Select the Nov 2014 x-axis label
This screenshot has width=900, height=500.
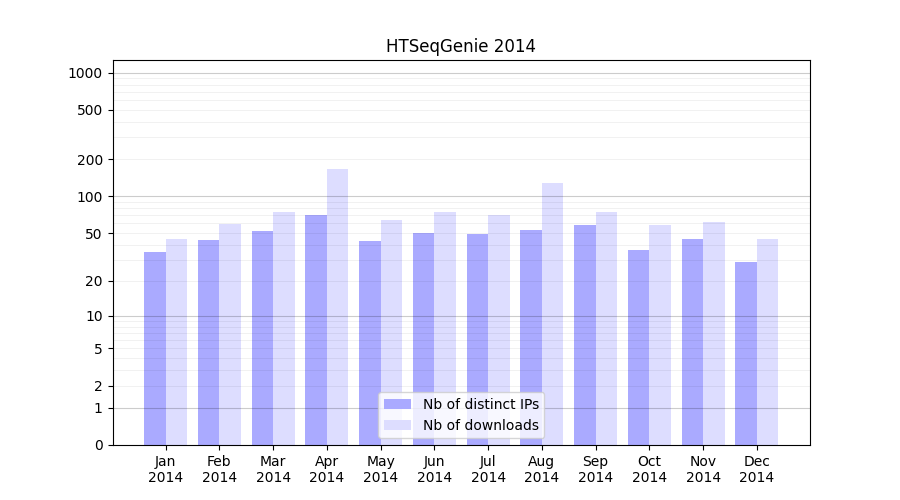pos(703,469)
